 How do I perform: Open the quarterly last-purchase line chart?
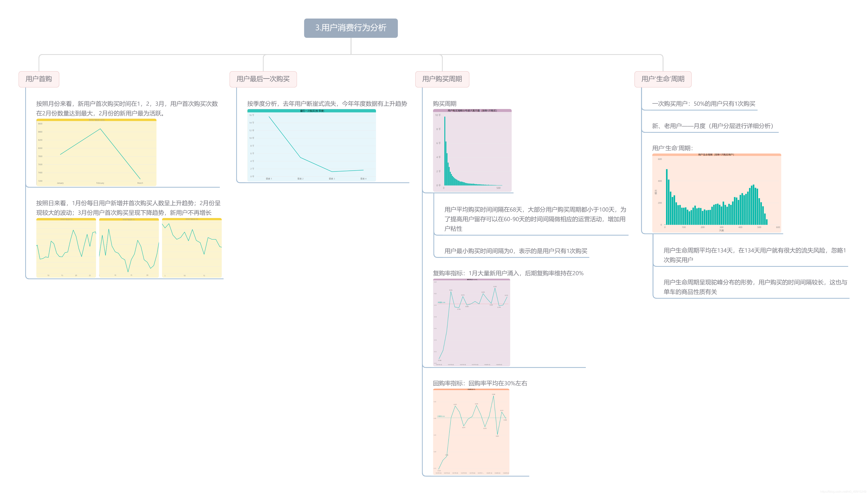[311, 145]
